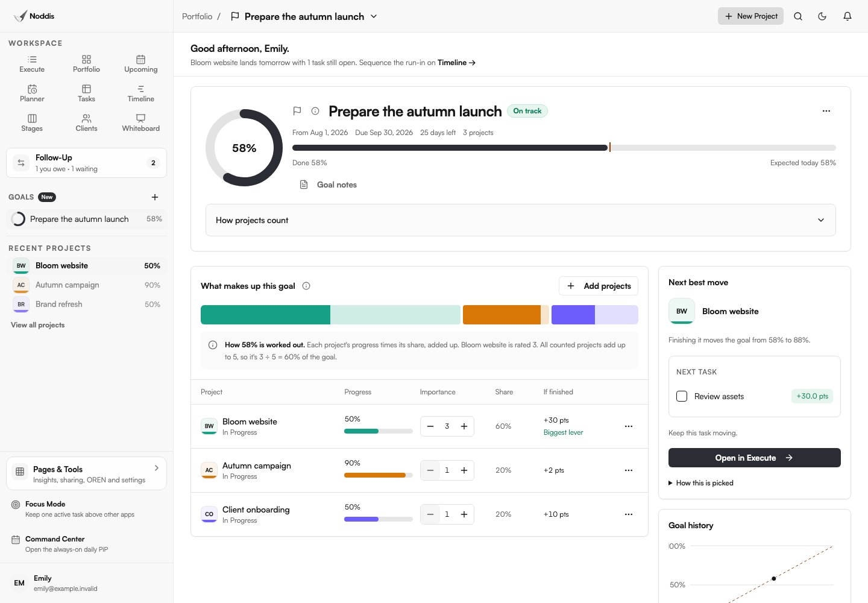Viewport: 868px width, 603px height.
Task: Click the info icon beside the goal title
Action: click(315, 111)
